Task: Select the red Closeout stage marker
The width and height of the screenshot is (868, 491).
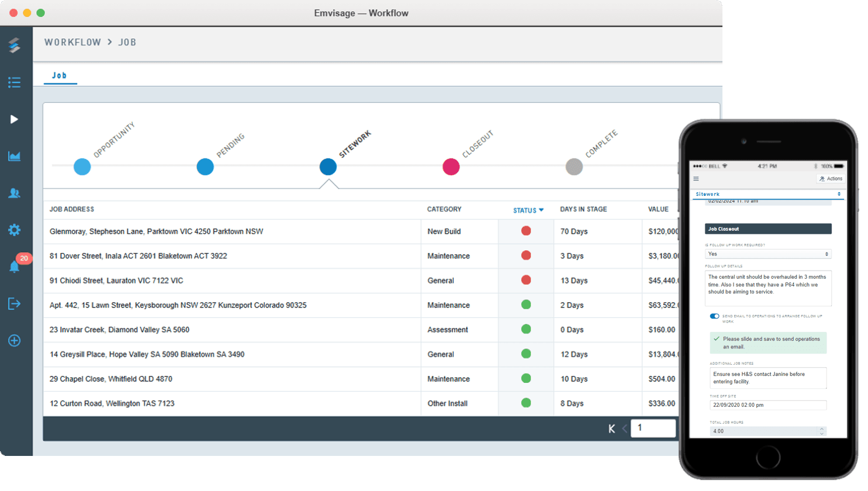Action: 451,167
